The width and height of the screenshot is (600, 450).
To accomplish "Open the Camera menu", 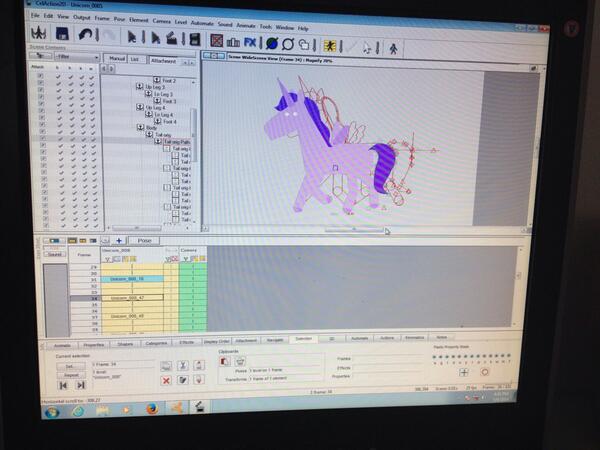I will coord(161,21).
